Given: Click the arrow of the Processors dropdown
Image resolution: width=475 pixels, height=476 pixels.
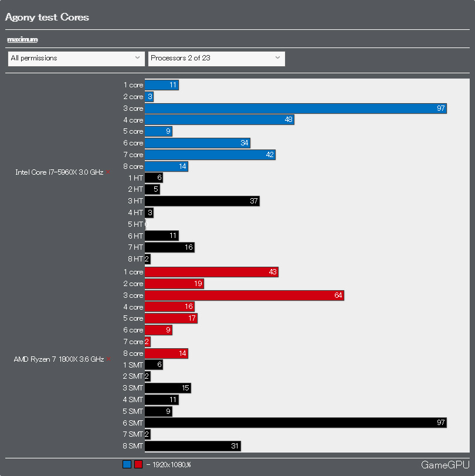Looking at the screenshot, I should [277, 58].
